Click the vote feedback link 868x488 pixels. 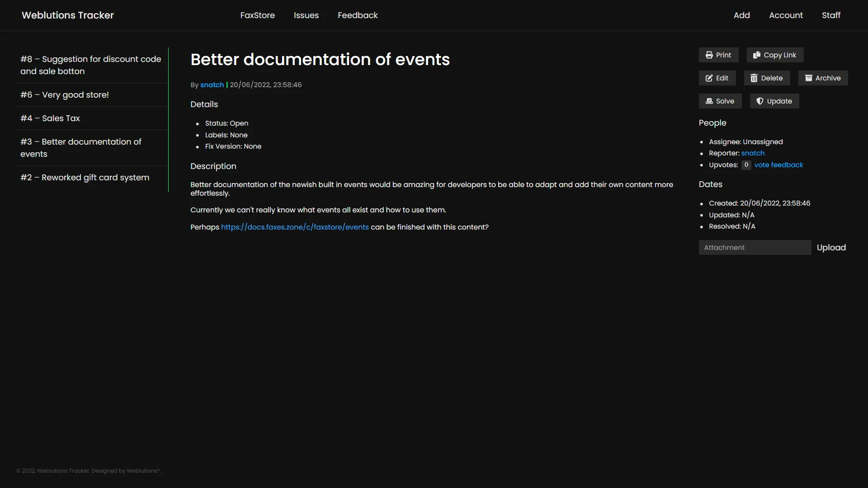click(x=778, y=165)
